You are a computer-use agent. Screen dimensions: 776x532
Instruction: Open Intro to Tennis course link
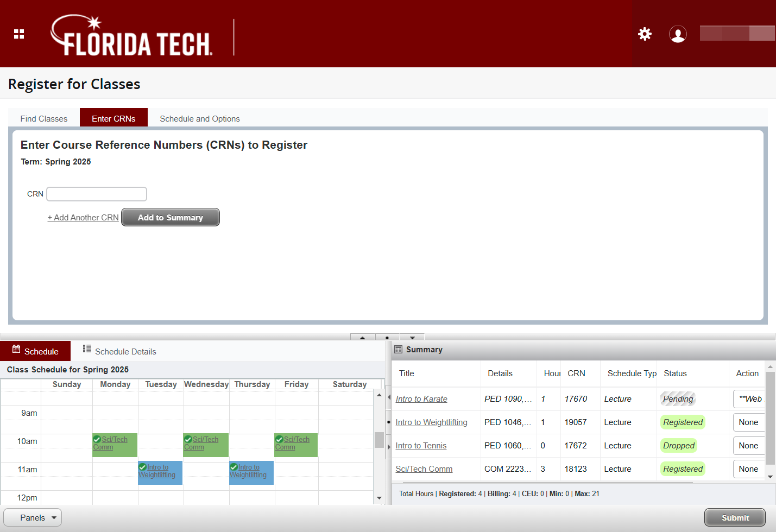tap(421, 446)
